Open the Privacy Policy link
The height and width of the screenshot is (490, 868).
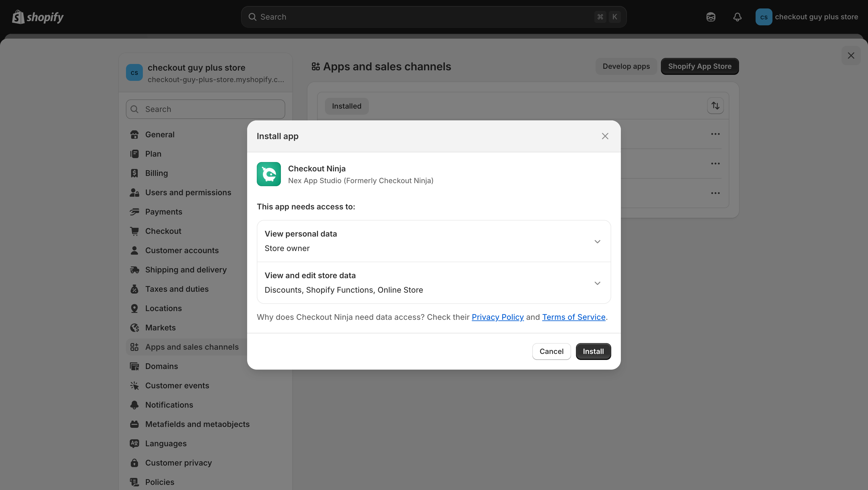pyautogui.click(x=497, y=317)
